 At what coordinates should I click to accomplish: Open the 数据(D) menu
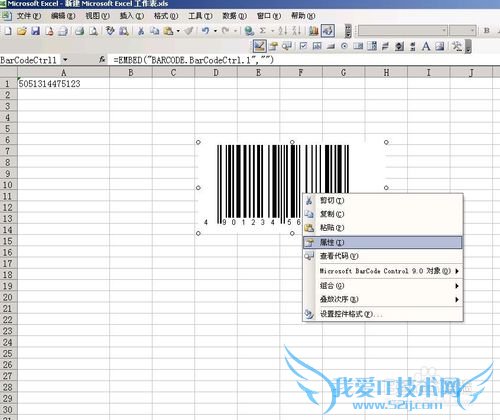[x=234, y=16]
